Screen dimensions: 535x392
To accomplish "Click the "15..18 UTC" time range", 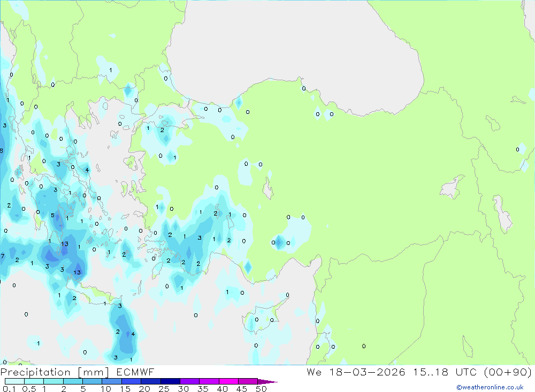I will coord(445,372).
